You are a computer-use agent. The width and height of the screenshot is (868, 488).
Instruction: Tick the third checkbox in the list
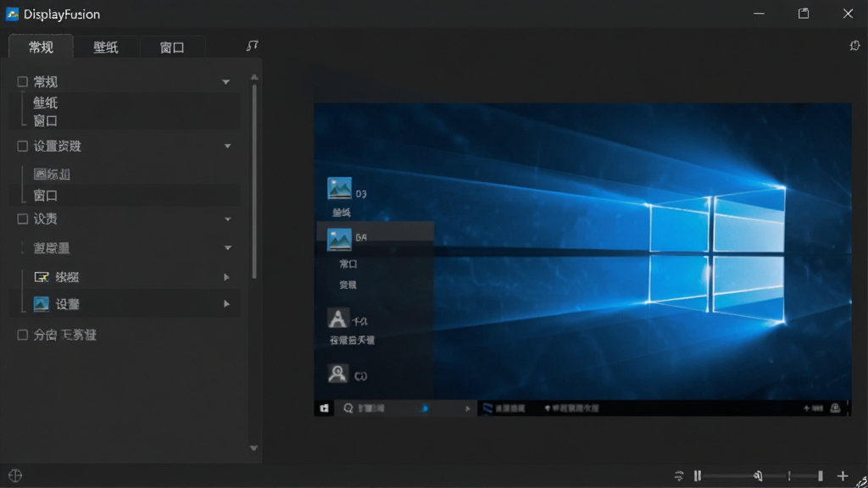[x=22, y=219]
